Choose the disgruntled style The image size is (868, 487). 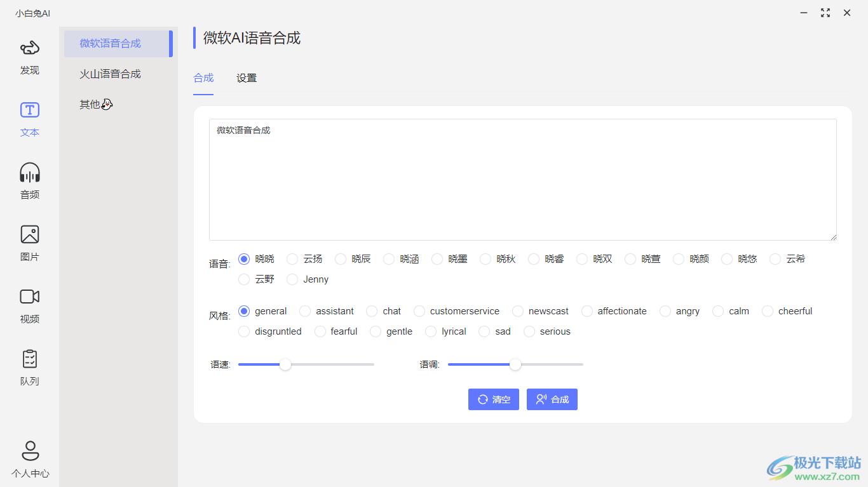(244, 331)
